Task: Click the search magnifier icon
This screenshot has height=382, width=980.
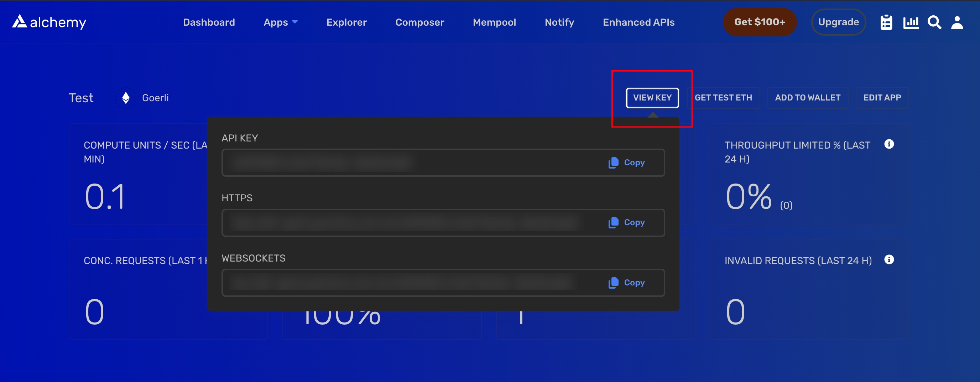Action: pyautogui.click(x=934, y=22)
